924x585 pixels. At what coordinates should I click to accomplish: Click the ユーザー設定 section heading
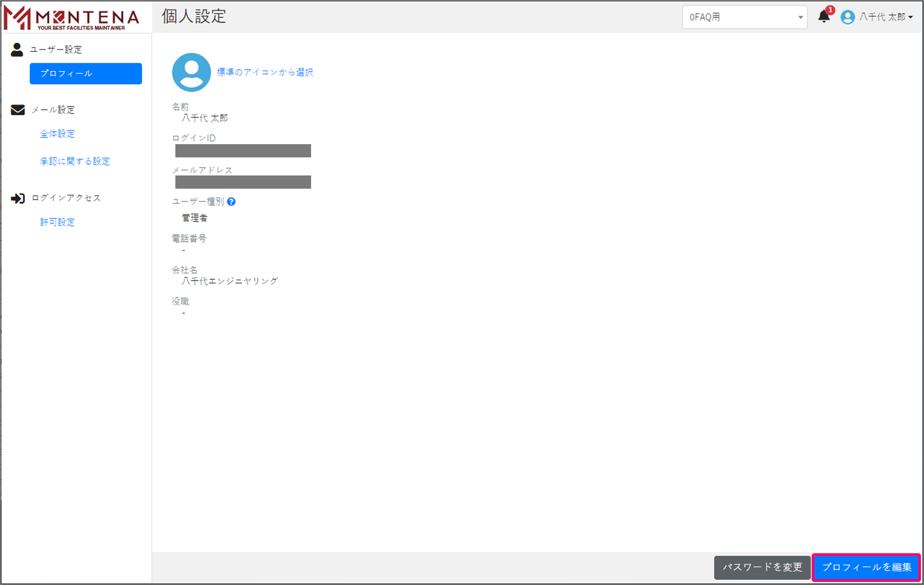(x=56, y=49)
